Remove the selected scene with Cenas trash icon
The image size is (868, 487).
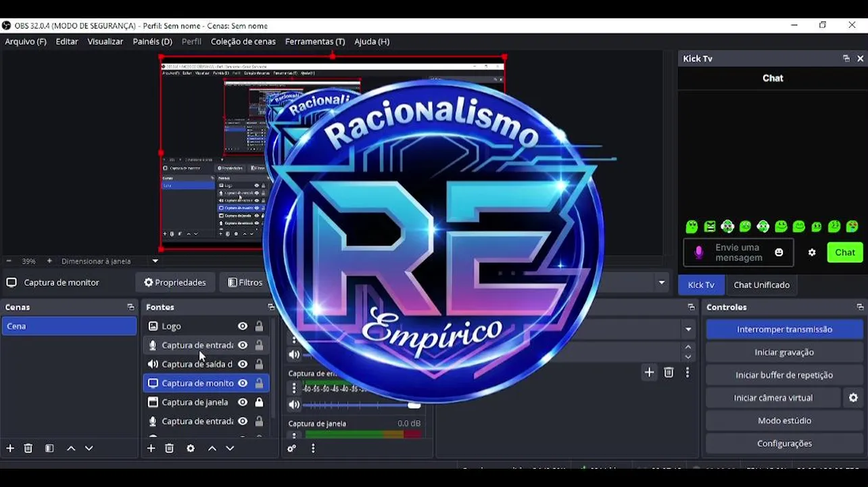pos(28,448)
